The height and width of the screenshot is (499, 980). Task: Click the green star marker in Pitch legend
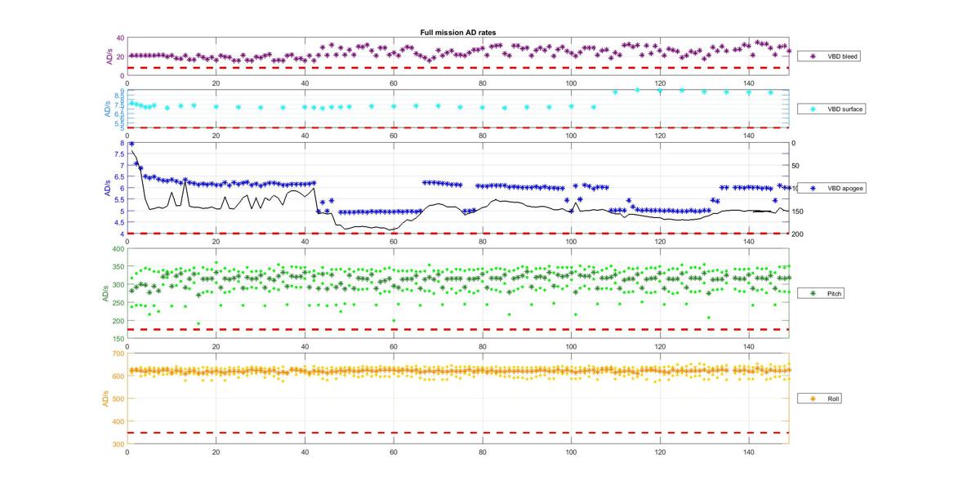[x=813, y=292]
